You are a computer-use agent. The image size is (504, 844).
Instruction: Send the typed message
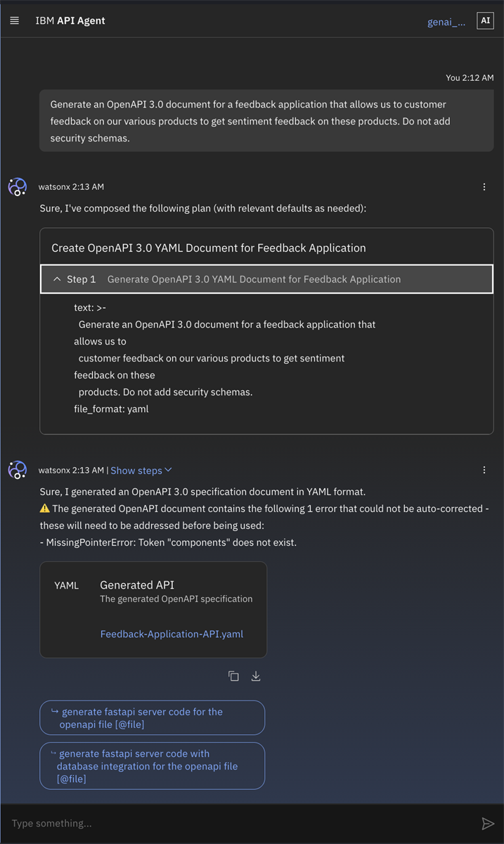(x=488, y=824)
